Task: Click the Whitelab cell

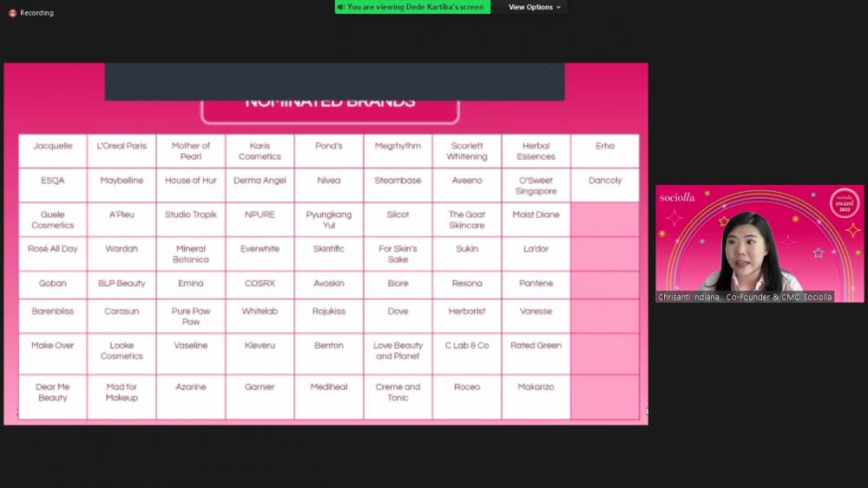Action: pyautogui.click(x=260, y=317)
